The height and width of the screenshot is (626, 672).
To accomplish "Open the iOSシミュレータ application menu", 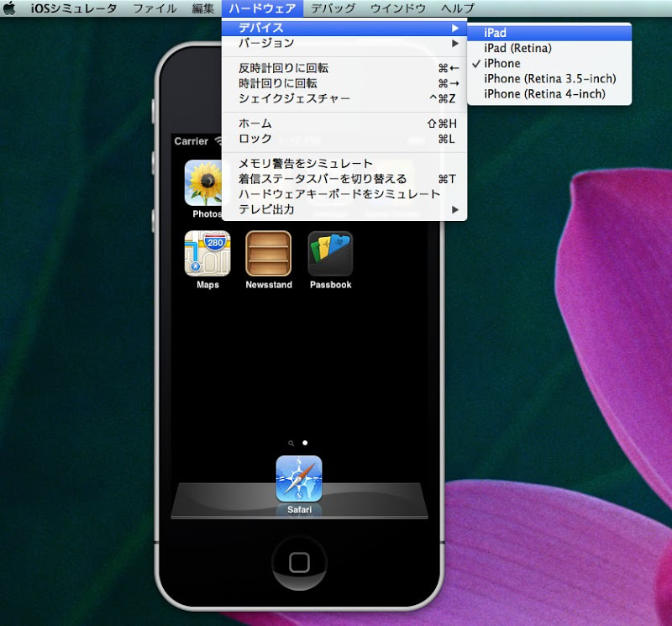I will coord(74,8).
